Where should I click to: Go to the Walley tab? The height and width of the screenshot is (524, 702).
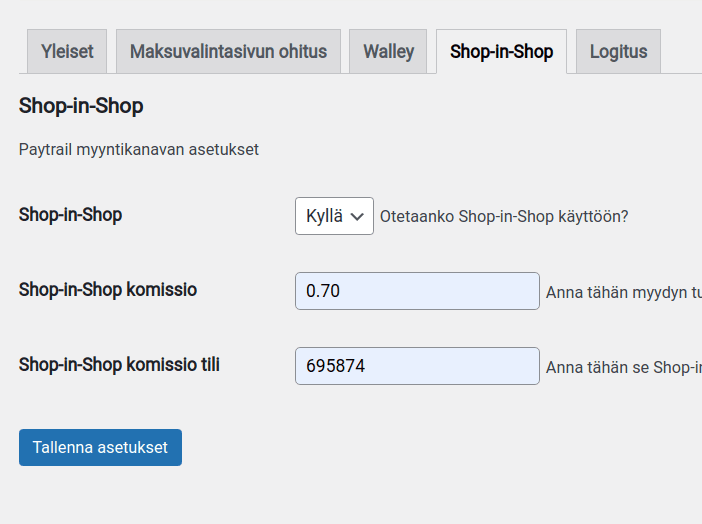[388, 51]
